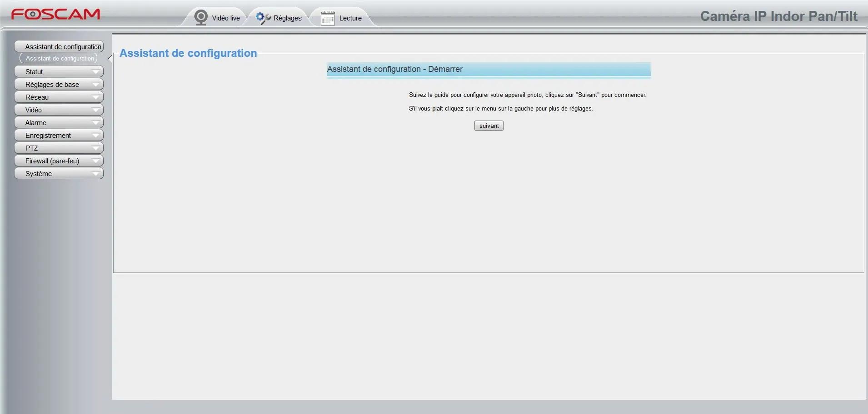Click the calendar icon for Lecture

(327, 18)
